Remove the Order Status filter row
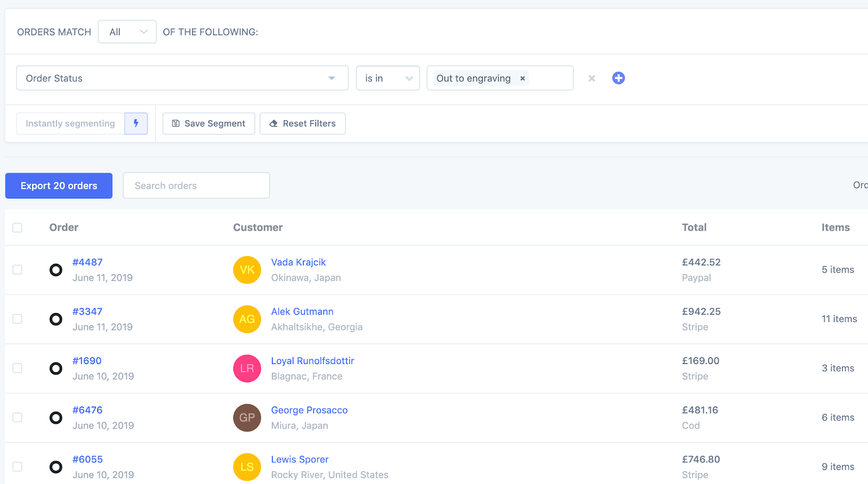 click(x=591, y=79)
